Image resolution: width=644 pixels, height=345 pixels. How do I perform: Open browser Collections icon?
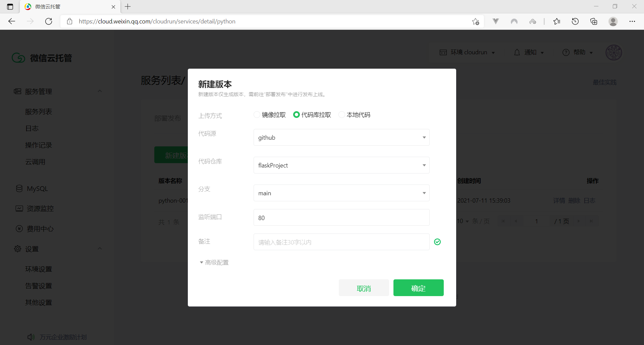[x=594, y=21]
